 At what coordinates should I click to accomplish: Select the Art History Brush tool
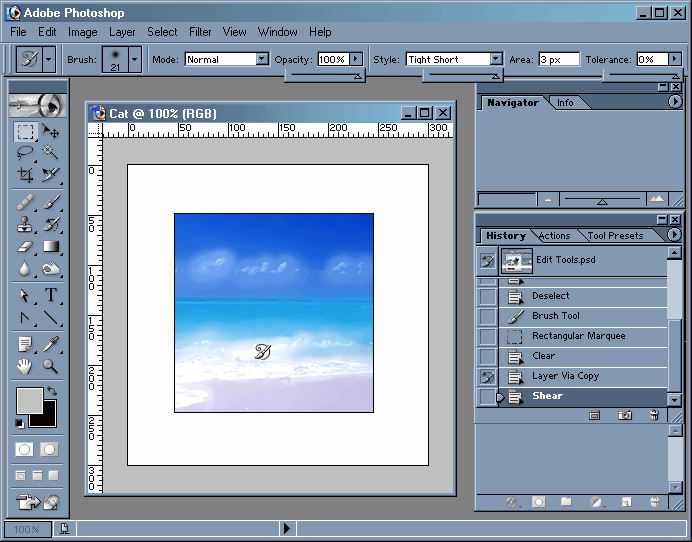click(x=51, y=225)
